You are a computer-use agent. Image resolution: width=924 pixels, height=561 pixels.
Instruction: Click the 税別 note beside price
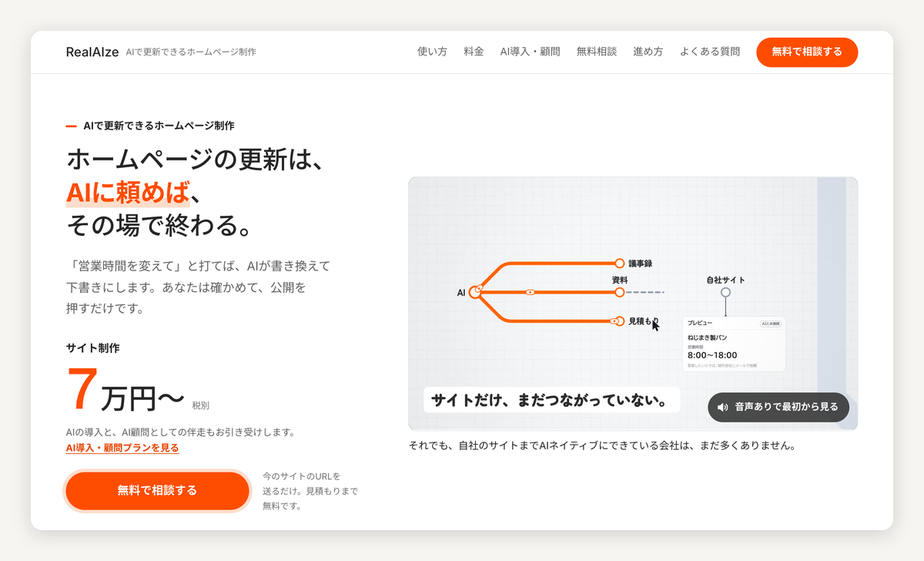200,405
